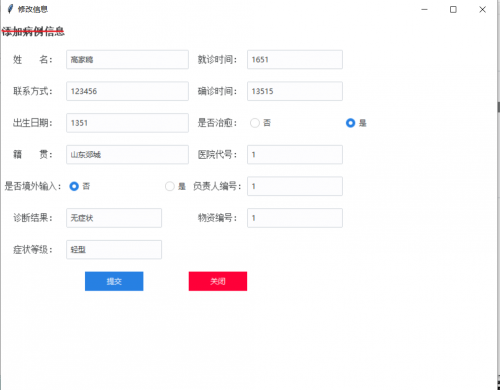Click the 诊断结果 label

[33, 218]
